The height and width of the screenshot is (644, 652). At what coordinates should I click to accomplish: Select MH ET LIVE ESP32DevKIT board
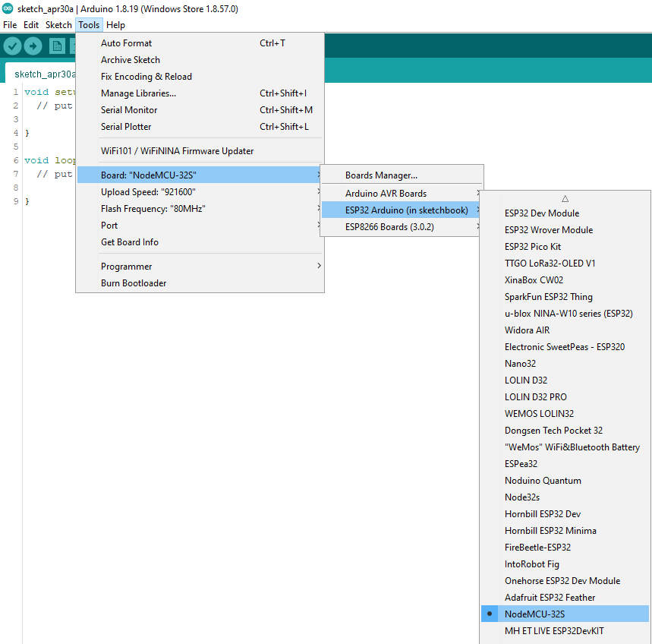coord(565,630)
